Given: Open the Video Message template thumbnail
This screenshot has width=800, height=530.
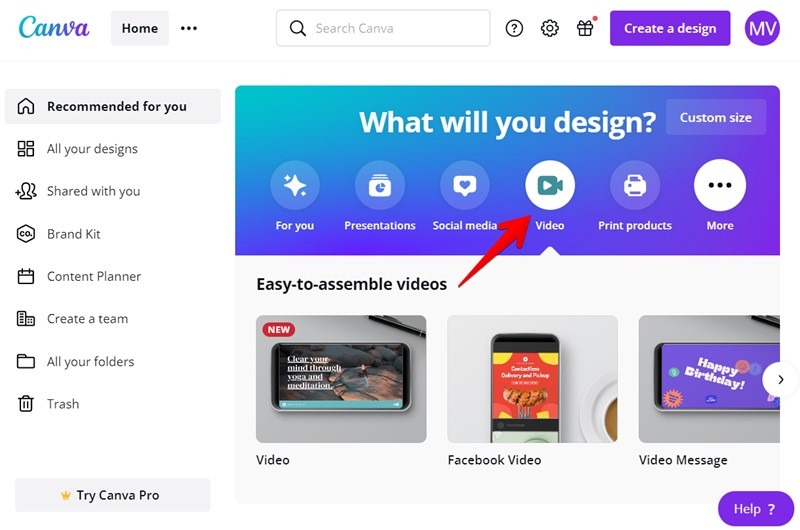Looking at the screenshot, I should 709,379.
